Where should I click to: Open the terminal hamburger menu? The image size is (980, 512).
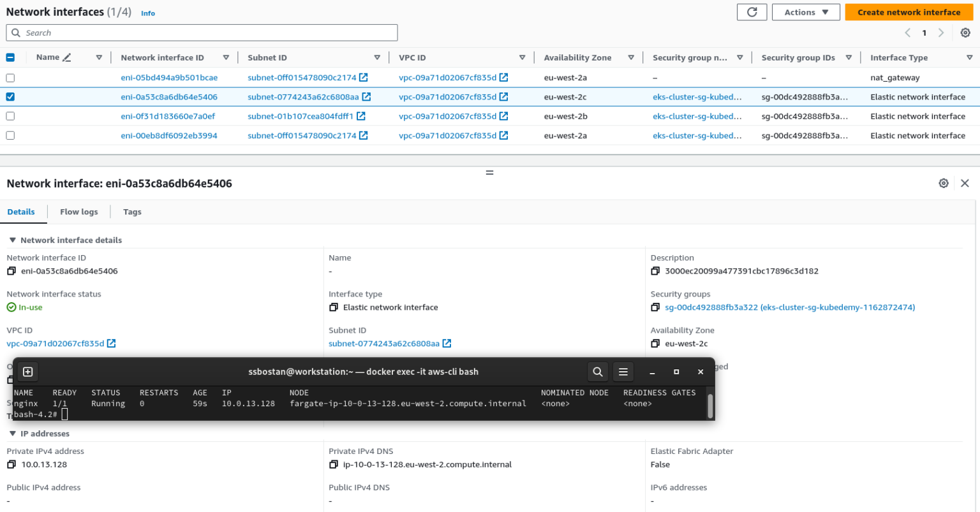coord(623,371)
